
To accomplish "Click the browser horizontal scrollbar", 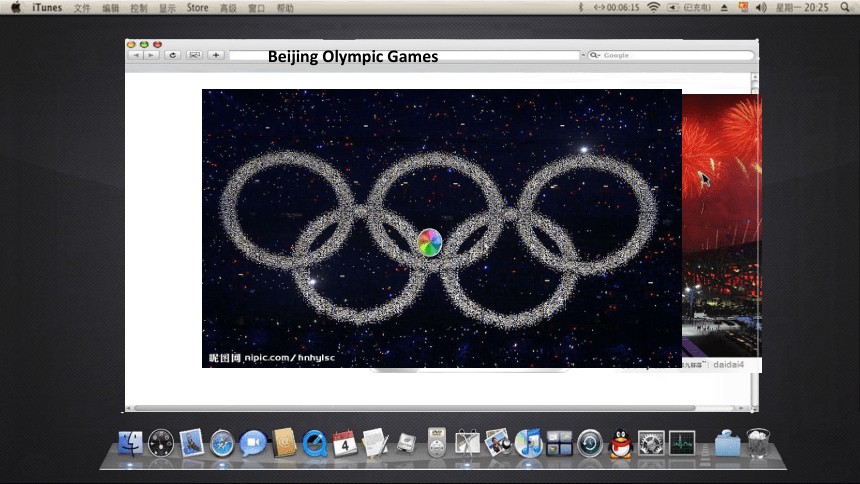I will 415,408.
